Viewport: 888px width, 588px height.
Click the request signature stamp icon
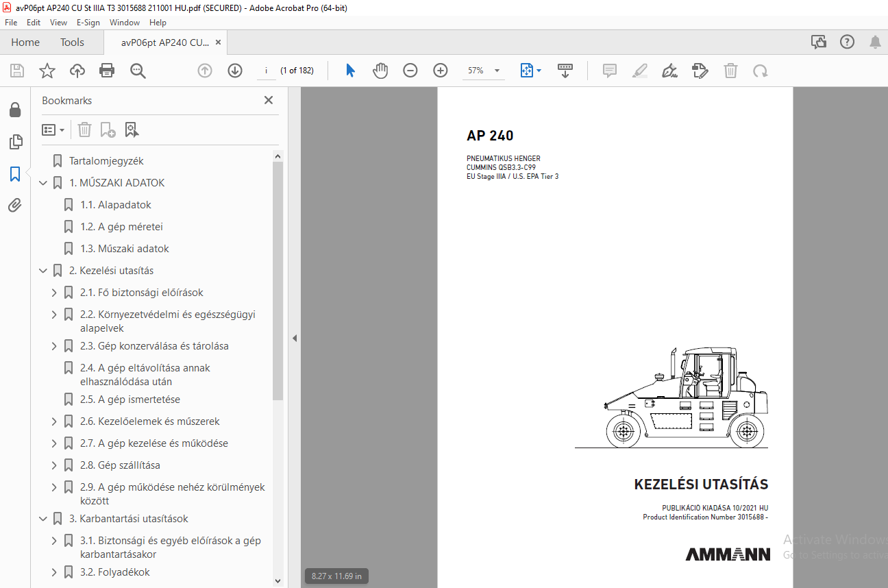[700, 71]
